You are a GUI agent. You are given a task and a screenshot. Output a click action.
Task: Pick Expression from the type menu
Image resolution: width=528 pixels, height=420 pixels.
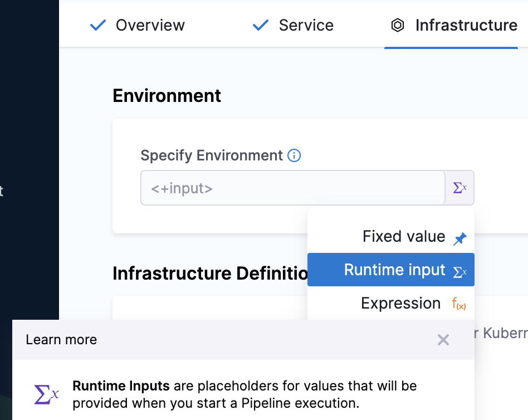(x=400, y=304)
